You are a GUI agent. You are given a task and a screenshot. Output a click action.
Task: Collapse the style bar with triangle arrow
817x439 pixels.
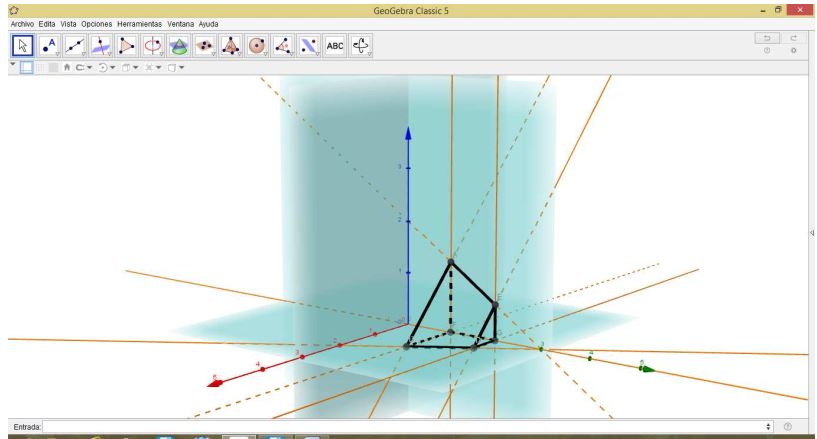click(13, 65)
